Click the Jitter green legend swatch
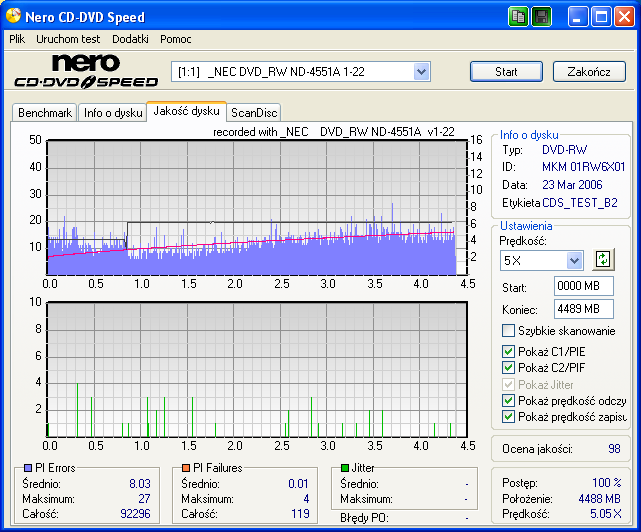Screen dimensions: 641x532 pos(345,468)
